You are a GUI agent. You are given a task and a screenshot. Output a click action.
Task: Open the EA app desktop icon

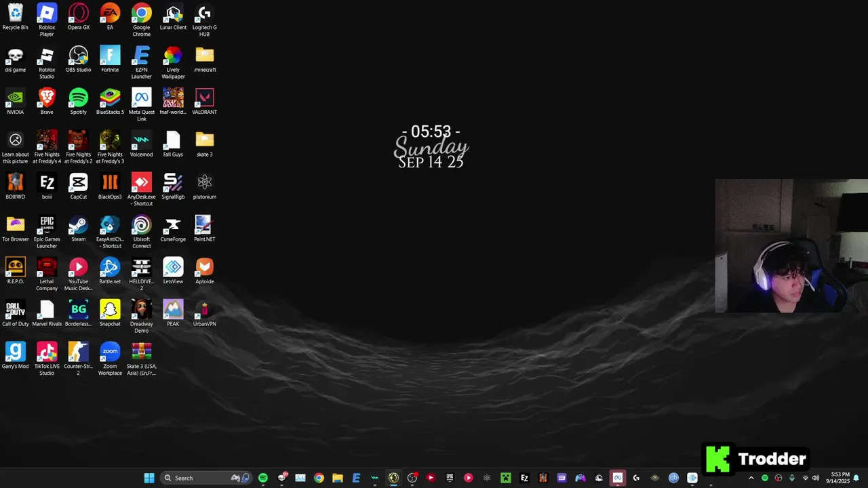click(110, 18)
